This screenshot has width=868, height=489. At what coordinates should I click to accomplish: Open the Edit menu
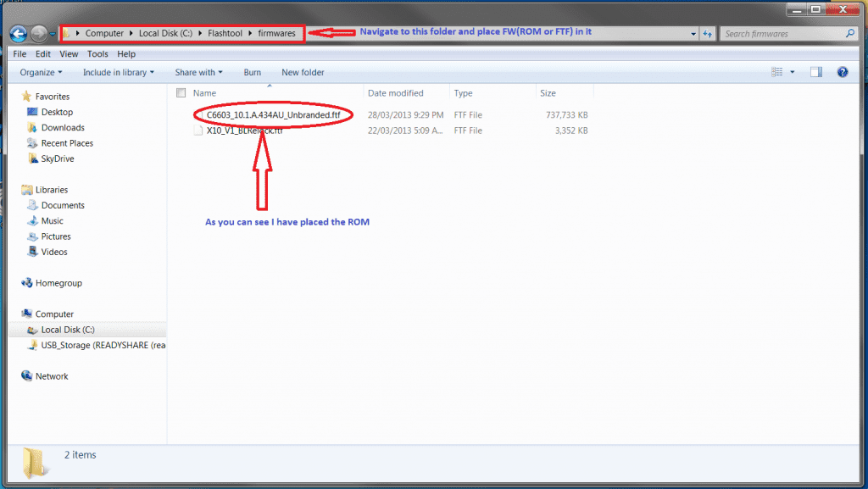(42, 53)
